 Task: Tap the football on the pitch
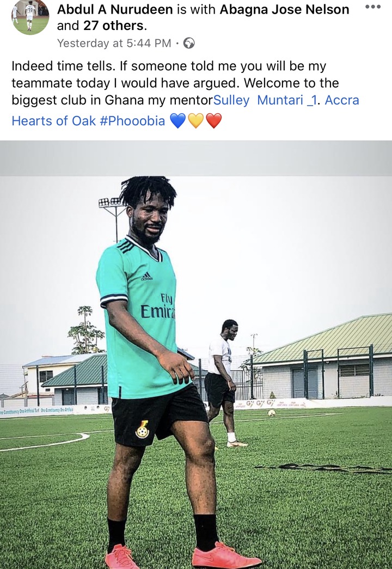[x=272, y=413]
